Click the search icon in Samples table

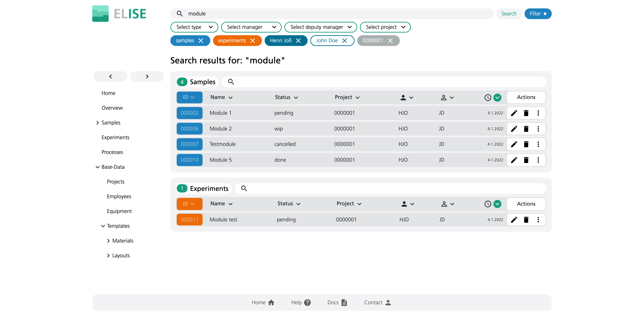coord(231,82)
